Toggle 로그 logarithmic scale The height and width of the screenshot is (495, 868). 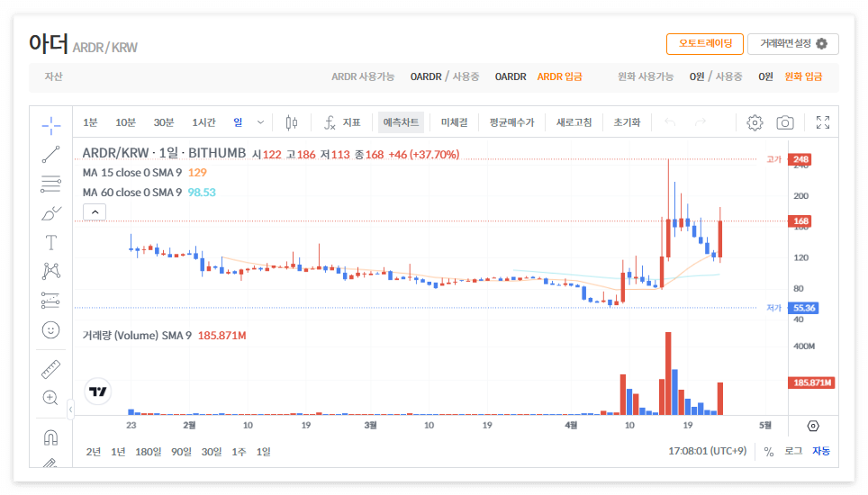pyautogui.click(x=793, y=451)
